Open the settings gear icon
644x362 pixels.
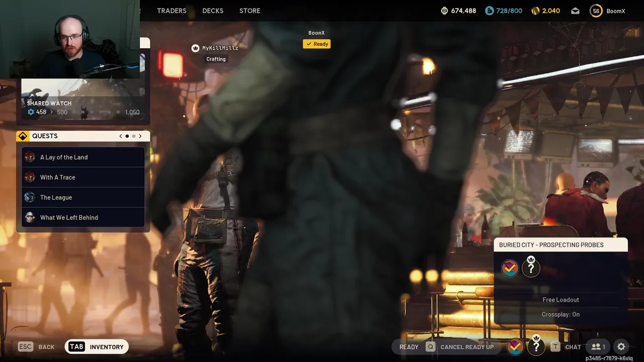coord(621,347)
